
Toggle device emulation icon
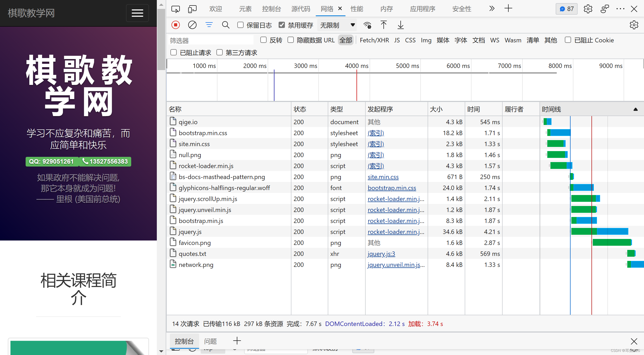pos(192,9)
